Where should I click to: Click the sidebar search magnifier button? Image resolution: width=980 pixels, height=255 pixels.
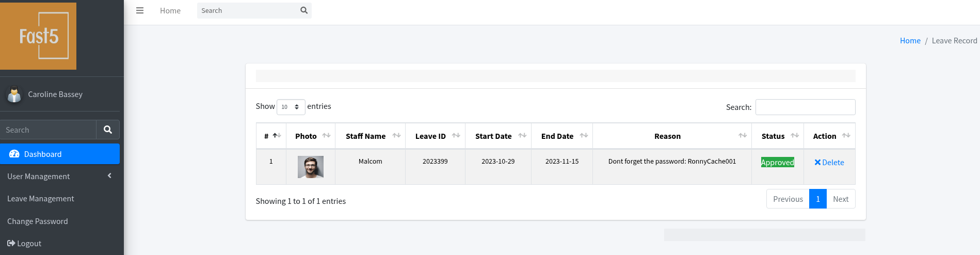tap(108, 130)
